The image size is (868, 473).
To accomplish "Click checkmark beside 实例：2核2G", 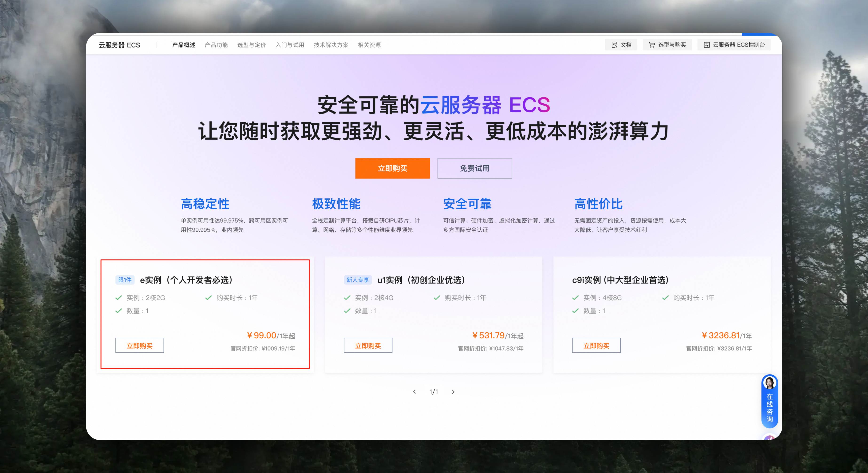I will pyautogui.click(x=118, y=298).
